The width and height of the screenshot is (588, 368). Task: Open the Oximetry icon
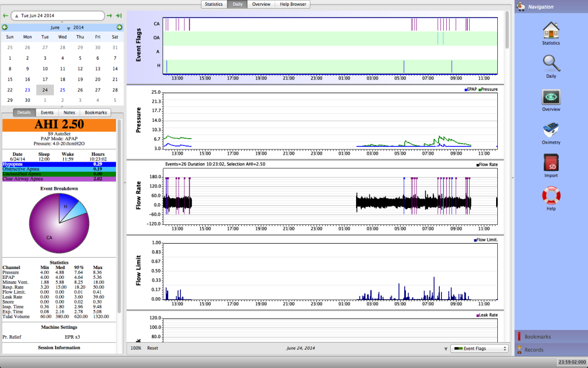tap(551, 130)
